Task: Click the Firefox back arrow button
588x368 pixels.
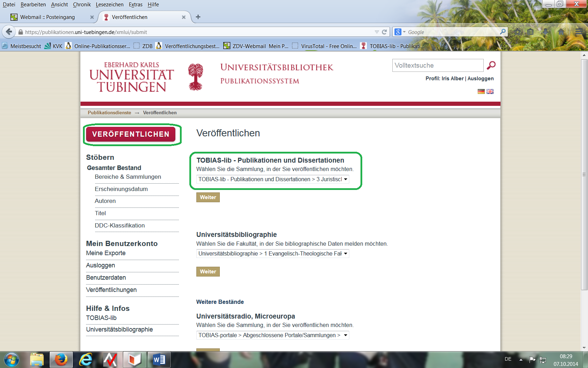Action: click(x=9, y=32)
